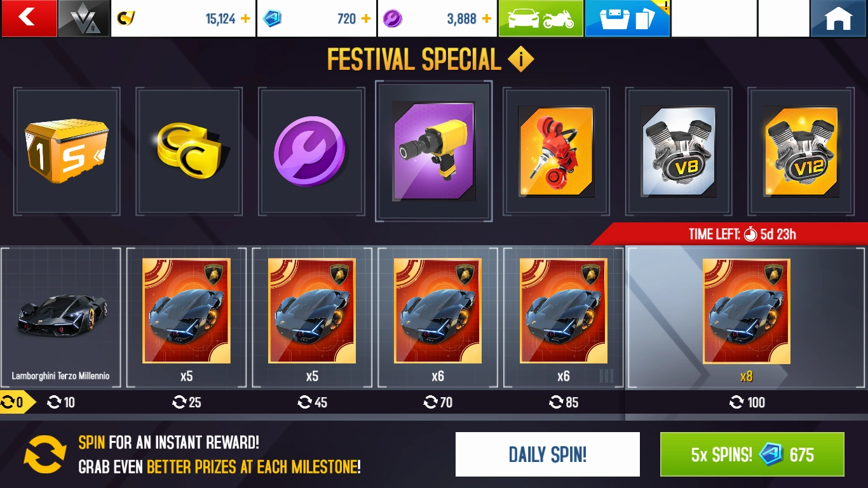
Task: Click the Daily Spin button
Action: click(x=548, y=454)
